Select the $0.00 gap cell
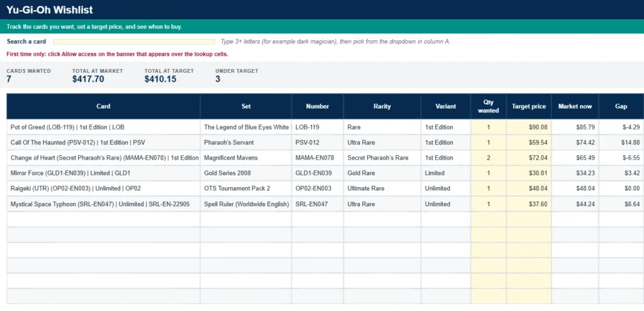The image size is (644, 311). pyautogui.click(x=621, y=188)
